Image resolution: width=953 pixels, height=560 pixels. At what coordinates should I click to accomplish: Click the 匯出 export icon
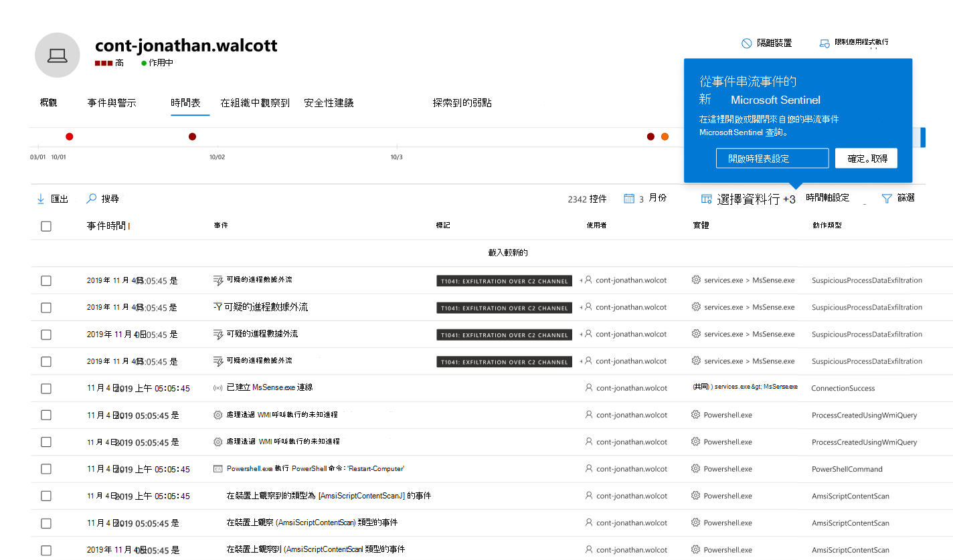click(x=41, y=198)
